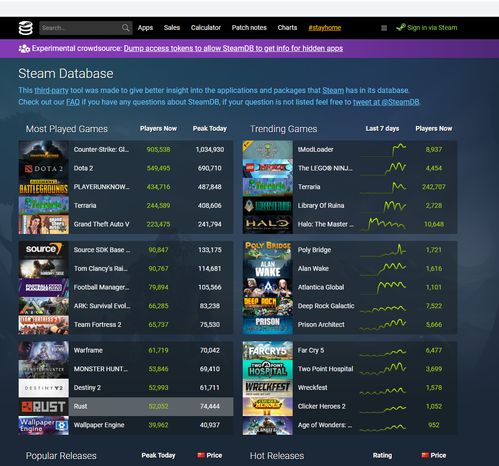The width and height of the screenshot is (499, 466).
Task: Click the Halo game thumbnail
Action: (268, 224)
